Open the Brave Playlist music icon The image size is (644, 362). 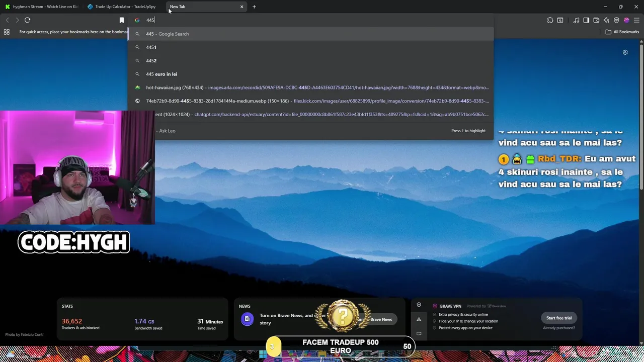576,20
